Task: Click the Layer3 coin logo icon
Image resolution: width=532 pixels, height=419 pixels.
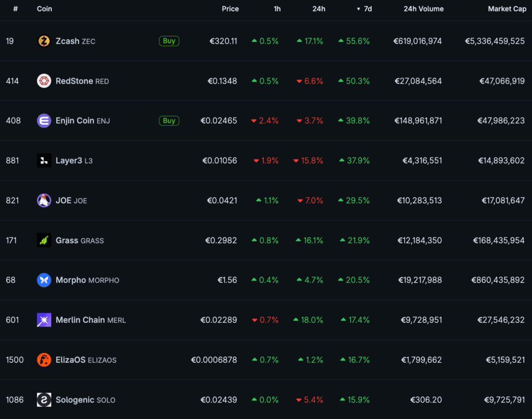Action: 44,161
